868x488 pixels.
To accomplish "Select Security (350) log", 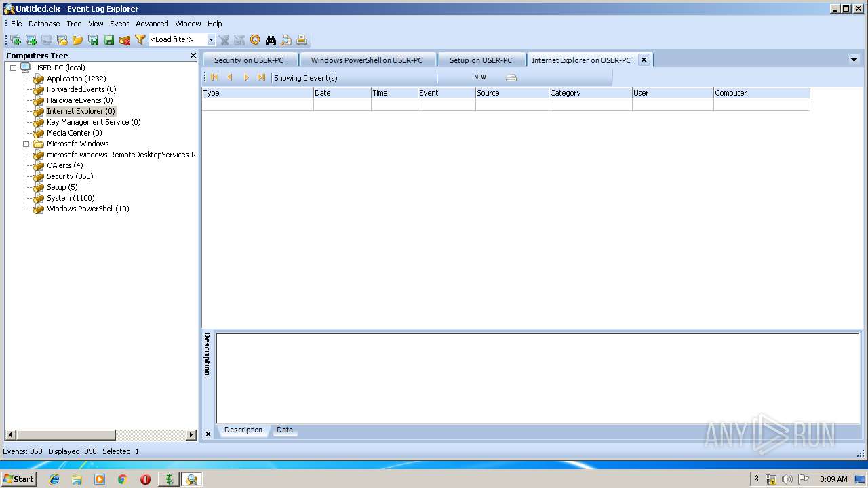I will point(70,176).
